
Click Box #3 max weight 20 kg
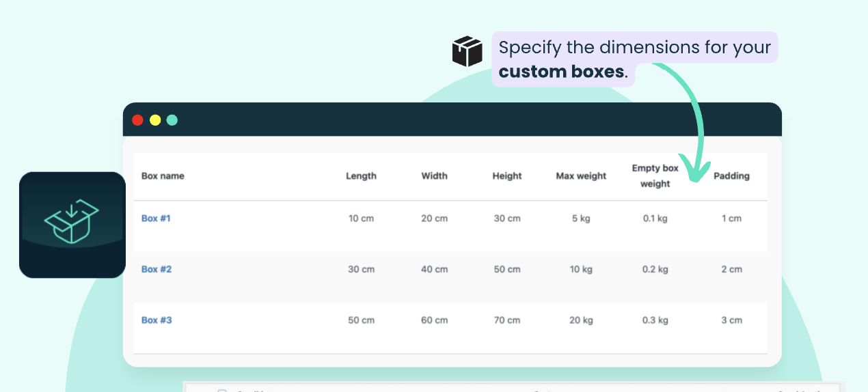[x=581, y=320]
